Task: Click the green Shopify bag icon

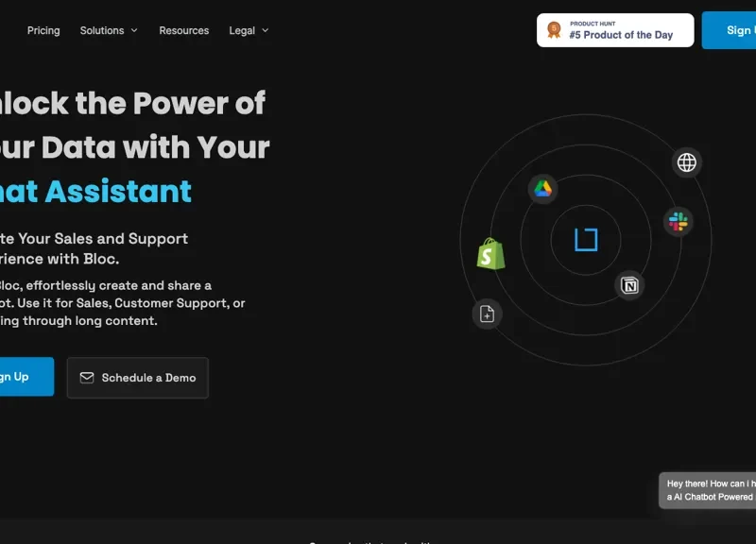Action: [490, 253]
